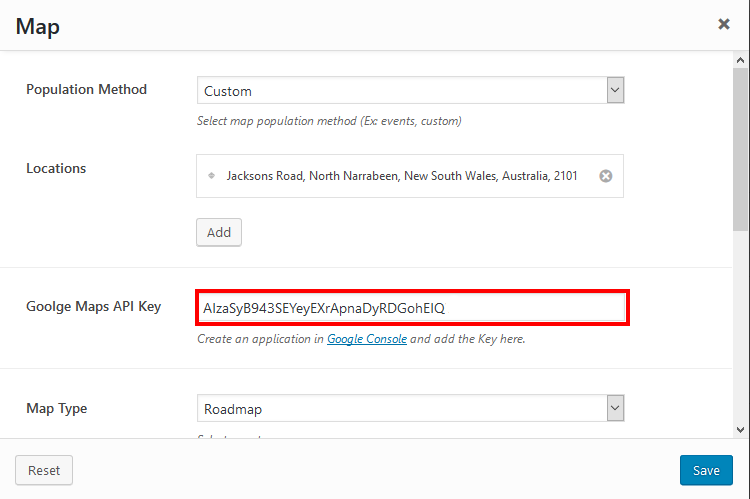Viewport: 750px width, 499px height.
Task: Click the scrollbar up arrow
Action: click(x=741, y=60)
